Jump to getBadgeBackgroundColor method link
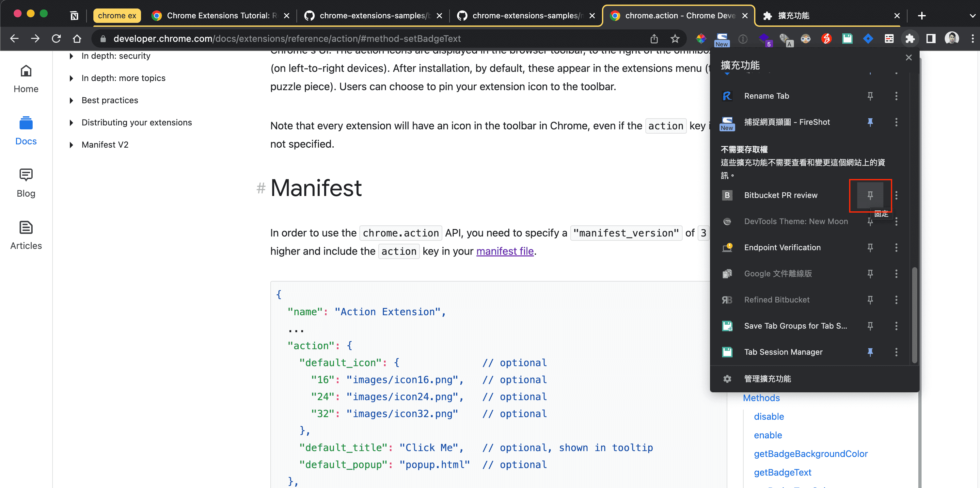980x488 pixels. tap(811, 454)
